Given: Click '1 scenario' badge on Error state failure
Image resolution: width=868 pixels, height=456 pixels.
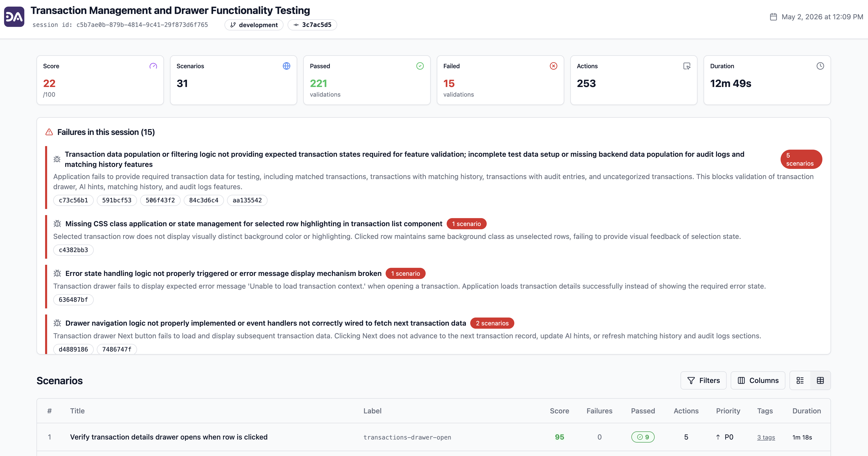Looking at the screenshot, I should 405,274.
